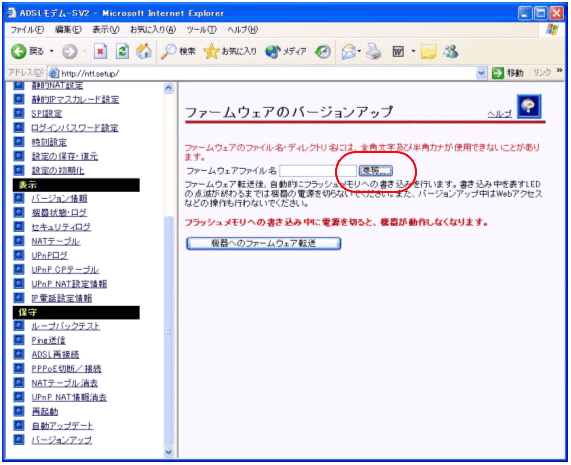Click the Help question mark icon
The height and width of the screenshot is (465, 571).
(529, 106)
